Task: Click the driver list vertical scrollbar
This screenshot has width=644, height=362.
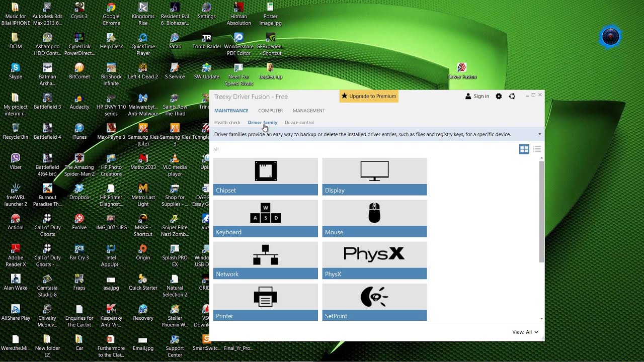Action: click(x=541, y=212)
